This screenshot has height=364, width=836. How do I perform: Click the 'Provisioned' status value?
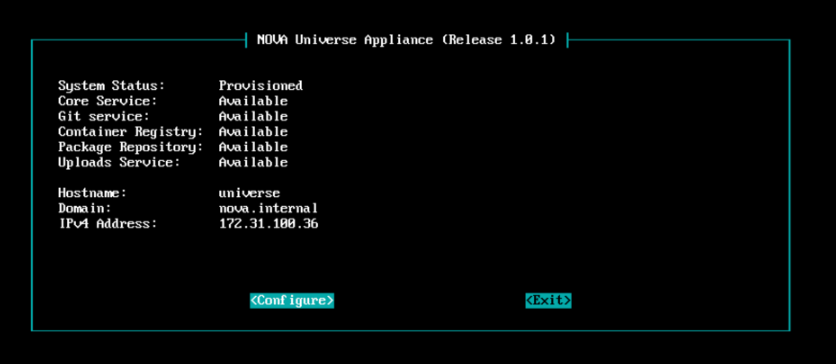point(261,86)
